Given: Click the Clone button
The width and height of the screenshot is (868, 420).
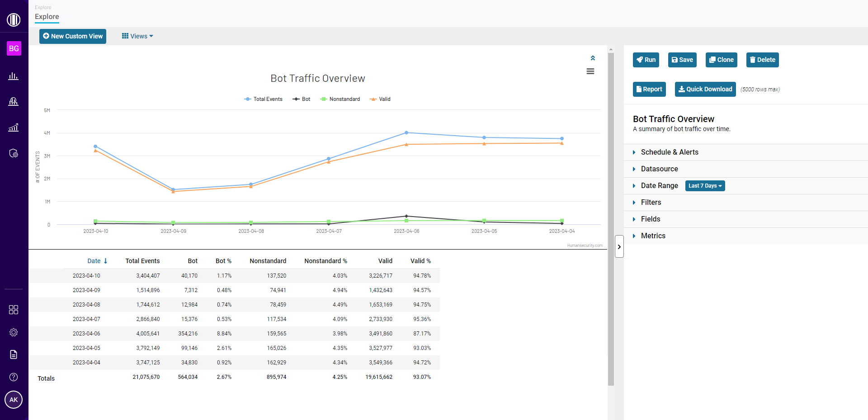Looking at the screenshot, I should click(721, 60).
